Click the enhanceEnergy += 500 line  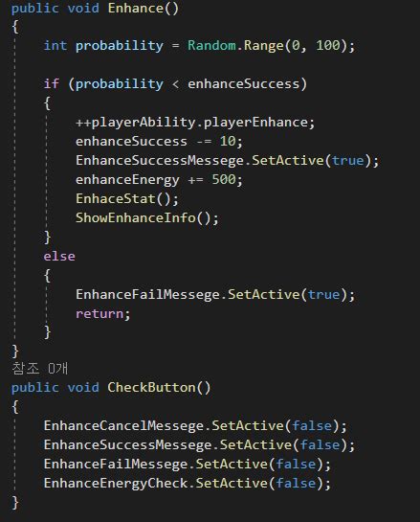tap(159, 180)
